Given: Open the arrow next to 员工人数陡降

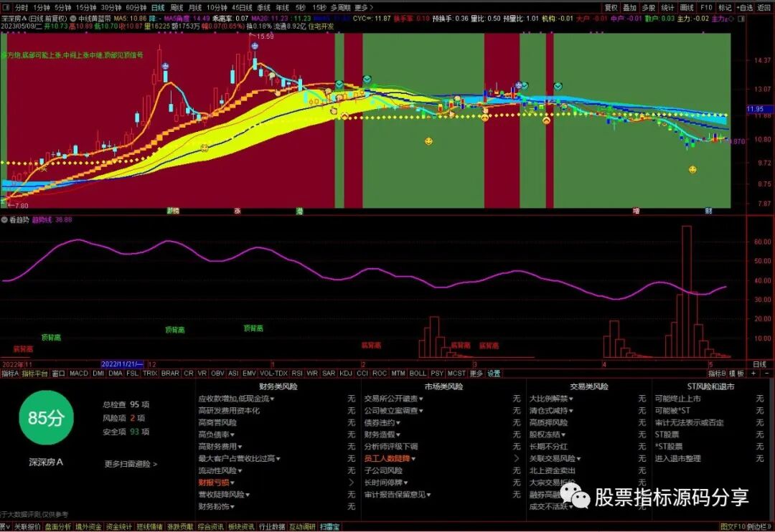Looking at the screenshot, I should coord(517,459).
